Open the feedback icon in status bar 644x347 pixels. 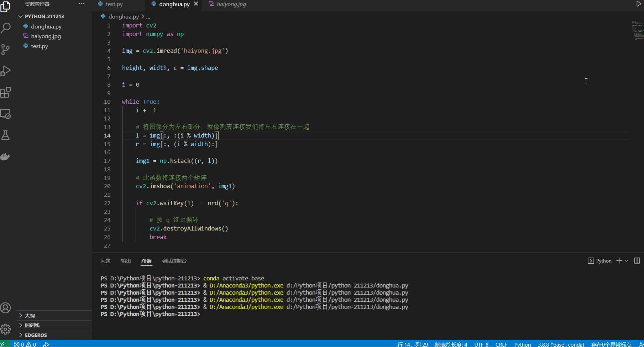pos(641,344)
